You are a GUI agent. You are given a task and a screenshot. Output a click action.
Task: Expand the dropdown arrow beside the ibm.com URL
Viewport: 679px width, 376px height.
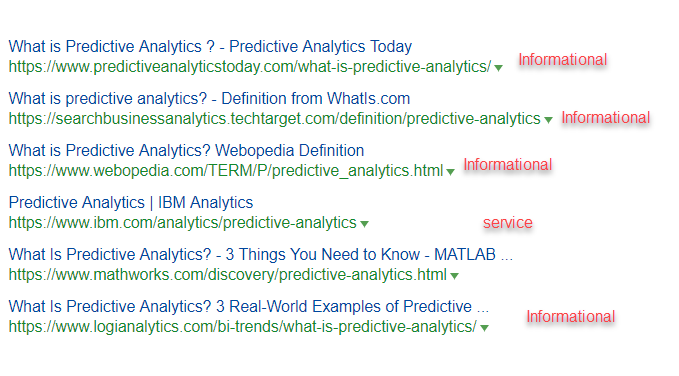364,224
